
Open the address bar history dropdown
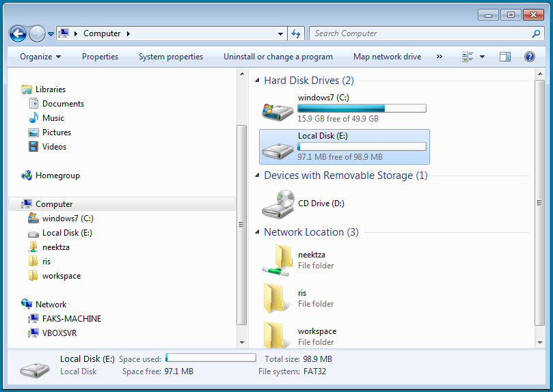[x=280, y=34]
